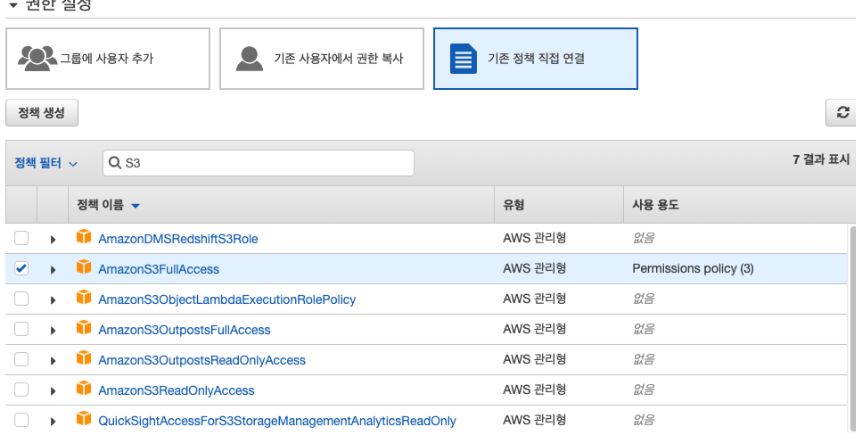The height and width of the screenshot is (433, 856).
Task: Open the AmazonS3FullAccess policy link
Action: tap(158, 269)
